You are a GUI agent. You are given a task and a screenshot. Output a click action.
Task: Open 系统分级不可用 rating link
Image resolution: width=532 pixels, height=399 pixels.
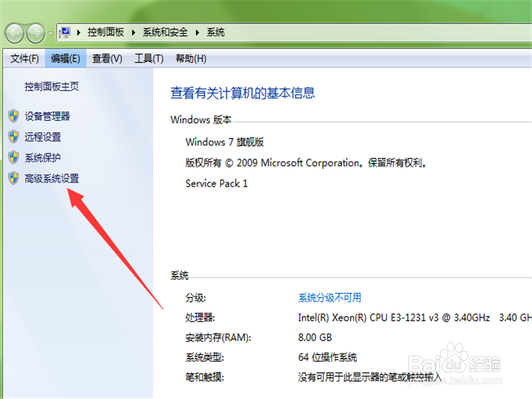coord(330,297)
